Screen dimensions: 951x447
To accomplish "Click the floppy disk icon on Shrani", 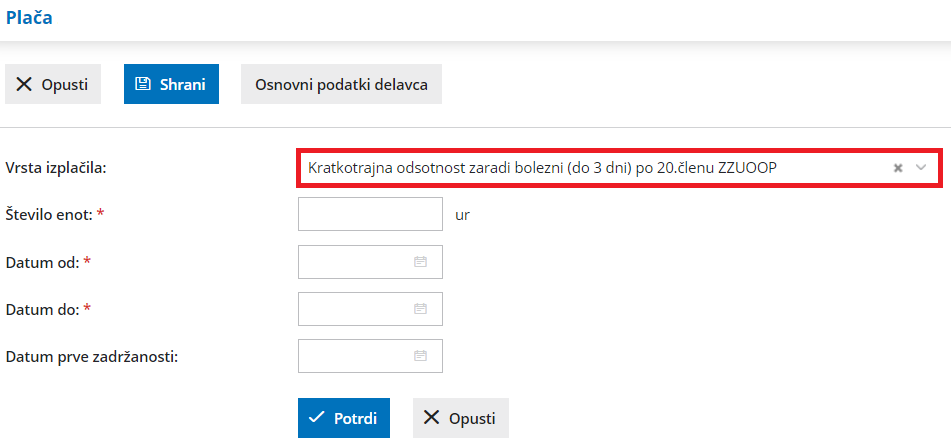I will [143, 84].
